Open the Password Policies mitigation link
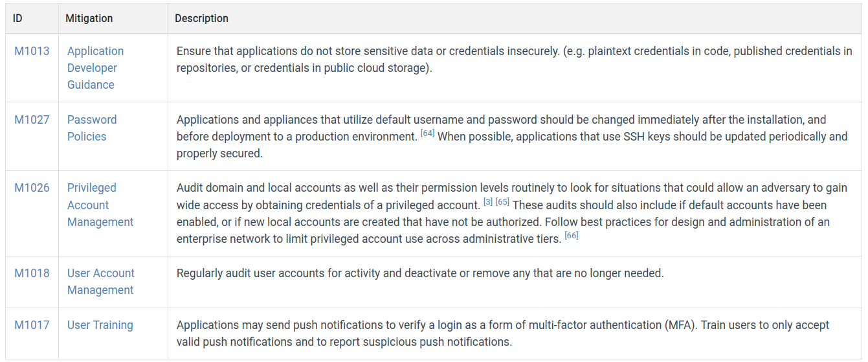 point(92,128)
